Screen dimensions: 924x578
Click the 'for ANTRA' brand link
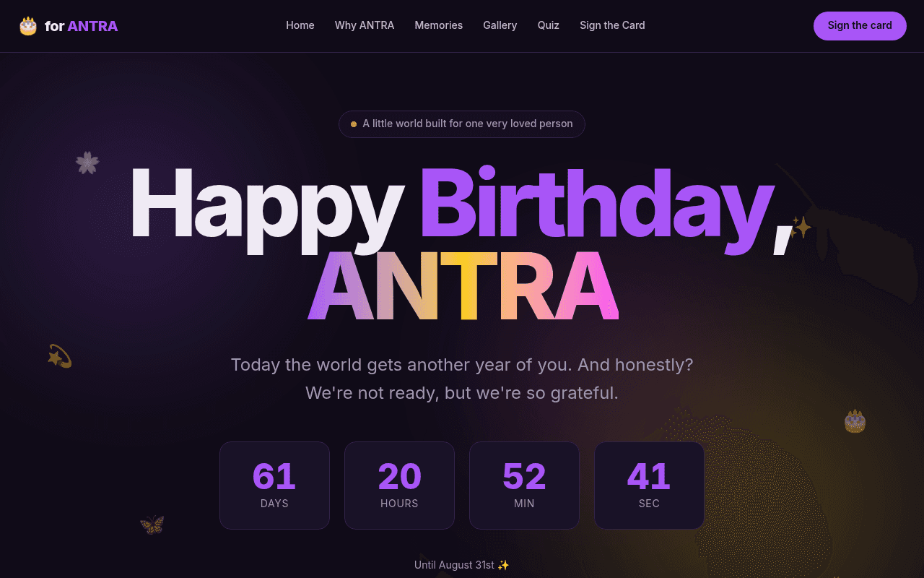tap(69, 26)
